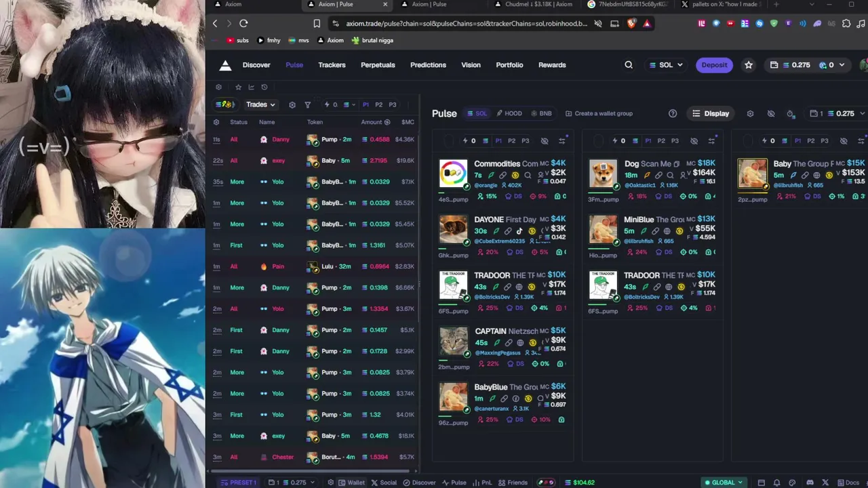Click the notification bell in bottom bar
The image size is (868, 488).
pos(776,483)
